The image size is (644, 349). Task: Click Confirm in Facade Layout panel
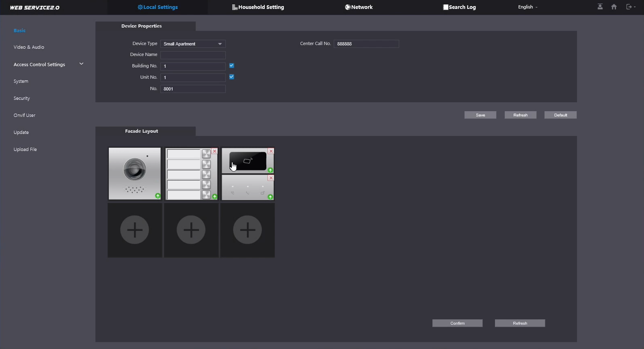457,323
